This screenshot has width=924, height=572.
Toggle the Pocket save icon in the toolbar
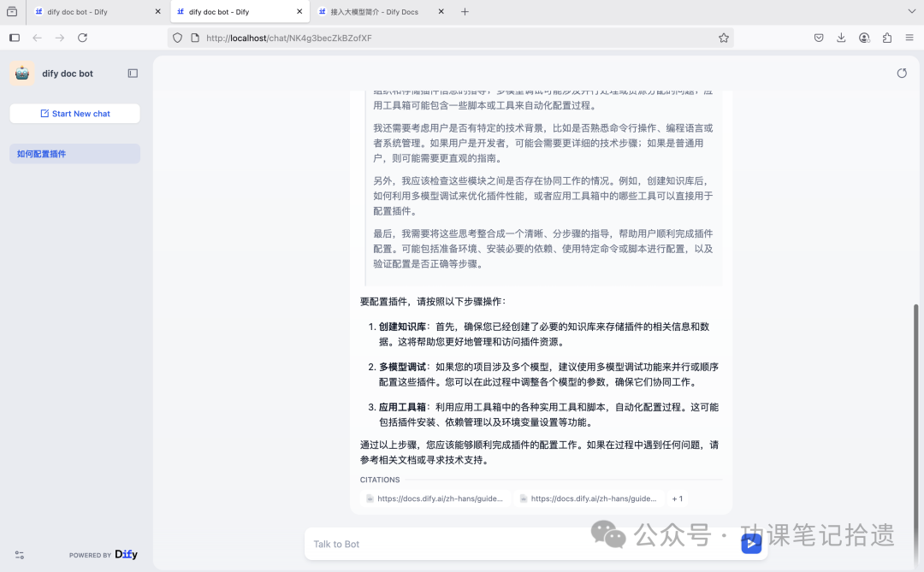click(x=818, y=38)
